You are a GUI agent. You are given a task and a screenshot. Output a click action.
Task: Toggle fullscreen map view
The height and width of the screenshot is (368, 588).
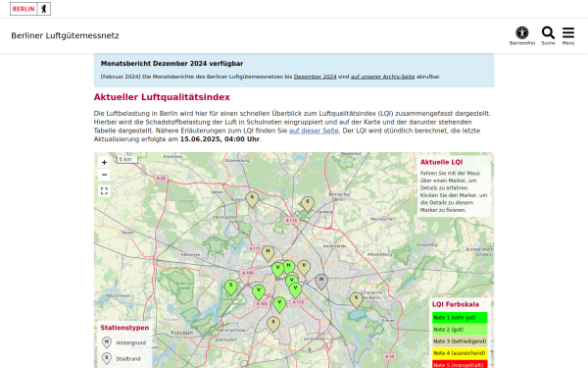pyautogui.click(x=104, y=190)
